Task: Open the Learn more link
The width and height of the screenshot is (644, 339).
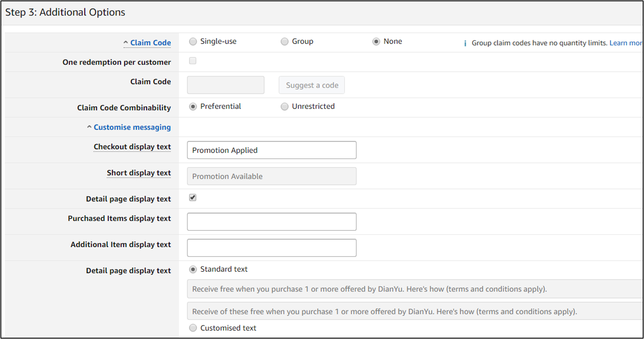Action: (626, 43)
